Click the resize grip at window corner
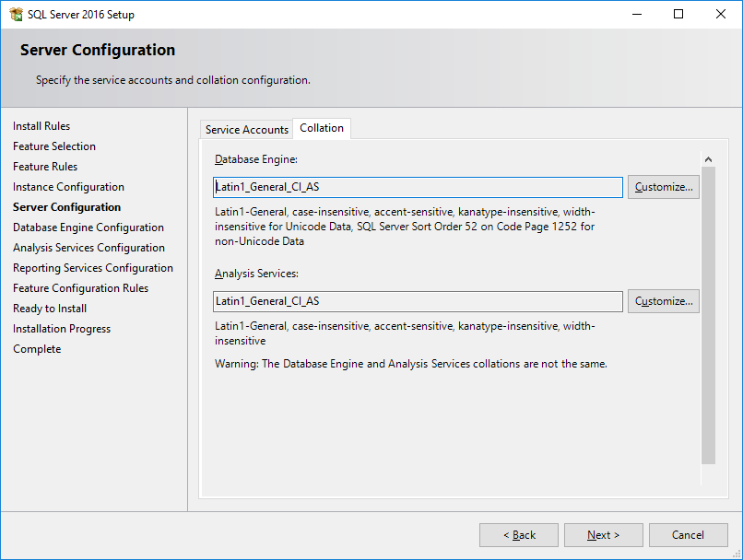Viewport: 743px width, 560px height. pyautogui.click(x=737, y=554)
